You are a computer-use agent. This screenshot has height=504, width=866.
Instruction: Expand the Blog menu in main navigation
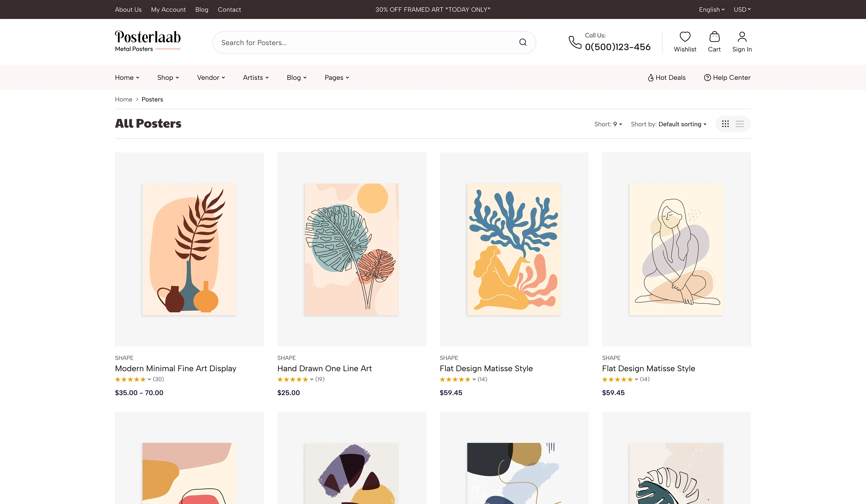pyautogui.click(x=297, y=78)
